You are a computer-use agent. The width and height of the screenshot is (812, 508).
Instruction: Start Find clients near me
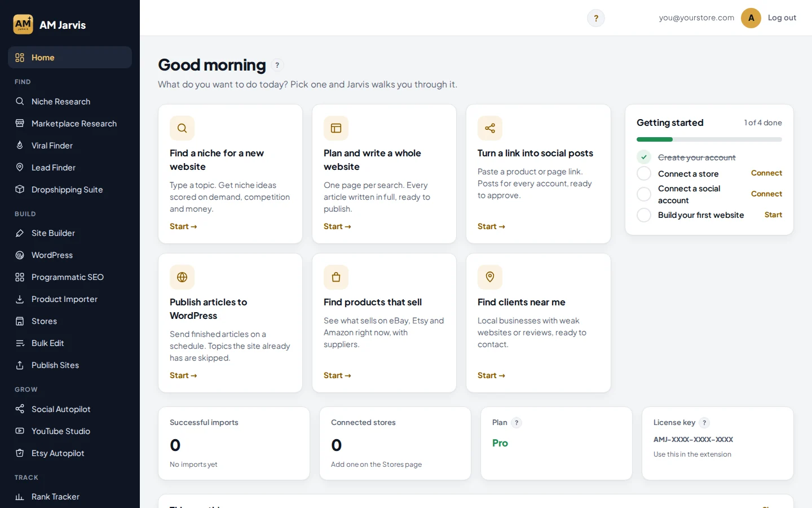(x=491, y=375)
